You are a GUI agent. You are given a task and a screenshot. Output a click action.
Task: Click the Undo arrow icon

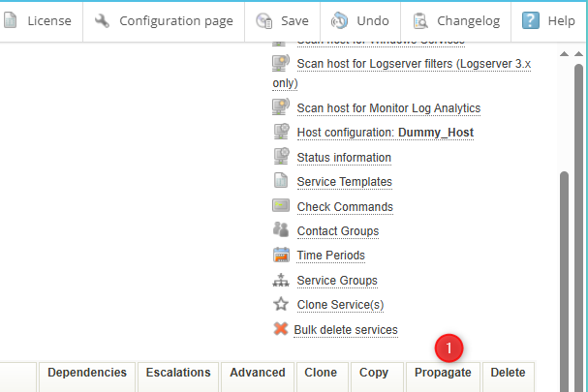click(340, 20)
